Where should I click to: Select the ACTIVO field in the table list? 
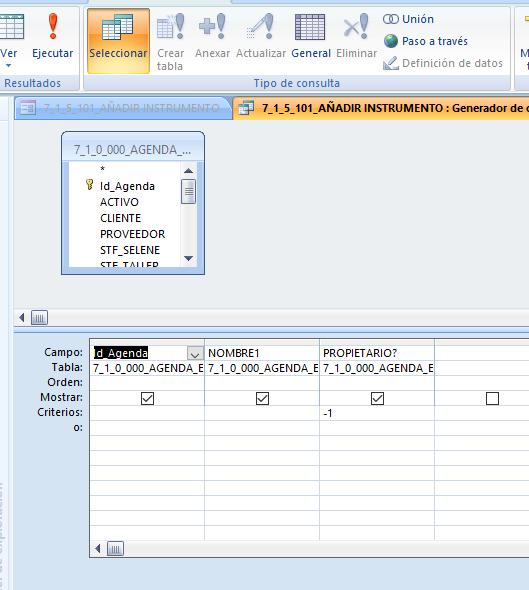point(119,202)
